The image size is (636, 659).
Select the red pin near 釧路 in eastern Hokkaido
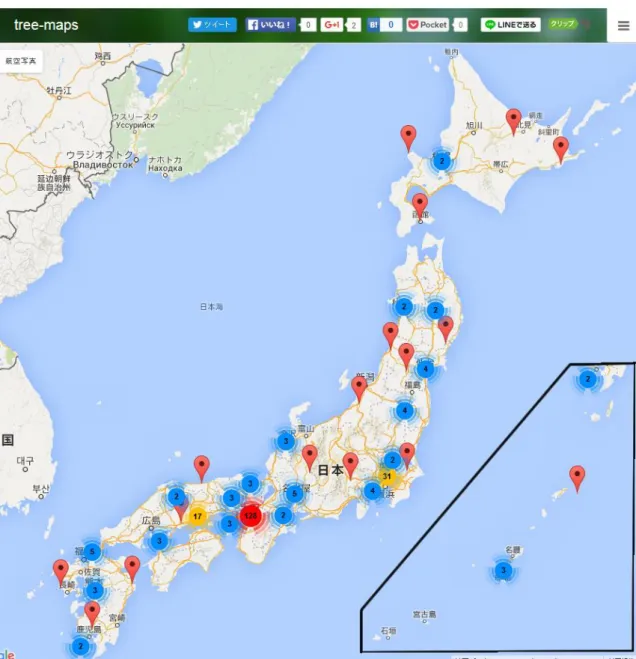pos(561,148)
